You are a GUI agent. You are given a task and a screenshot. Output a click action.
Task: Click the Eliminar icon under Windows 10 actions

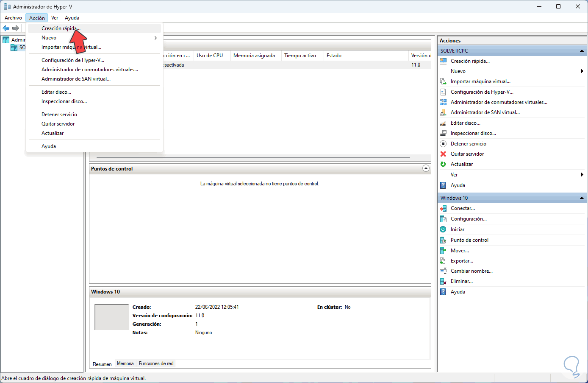443,281
